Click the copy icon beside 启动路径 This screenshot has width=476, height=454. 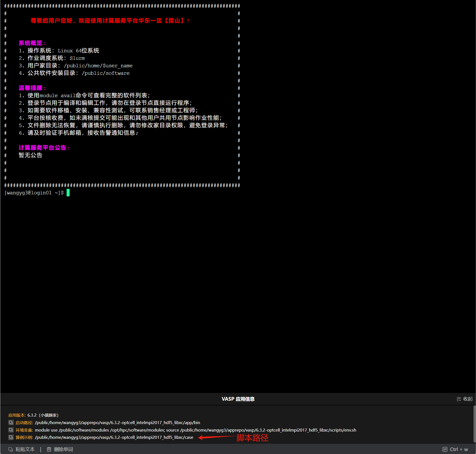[x=11, y=422]
